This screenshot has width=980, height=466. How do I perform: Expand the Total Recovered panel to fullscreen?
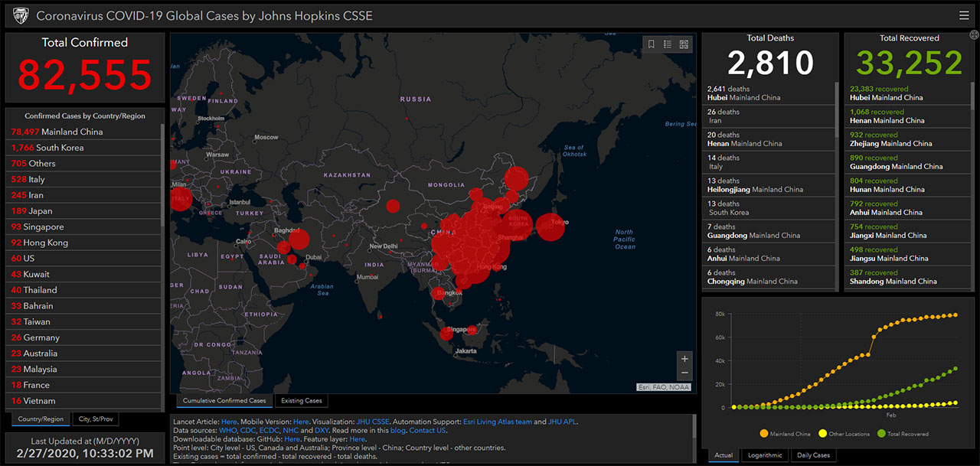[974, 34]
